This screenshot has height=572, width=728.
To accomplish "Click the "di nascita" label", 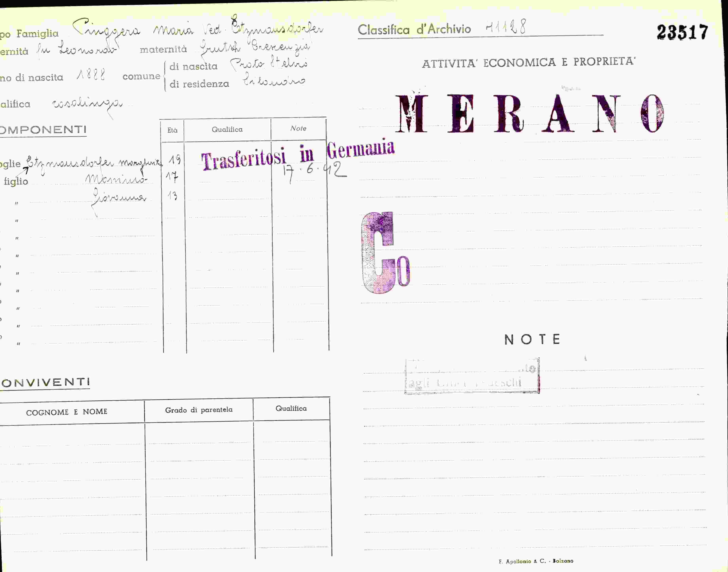I will click(x=193, y=66).
